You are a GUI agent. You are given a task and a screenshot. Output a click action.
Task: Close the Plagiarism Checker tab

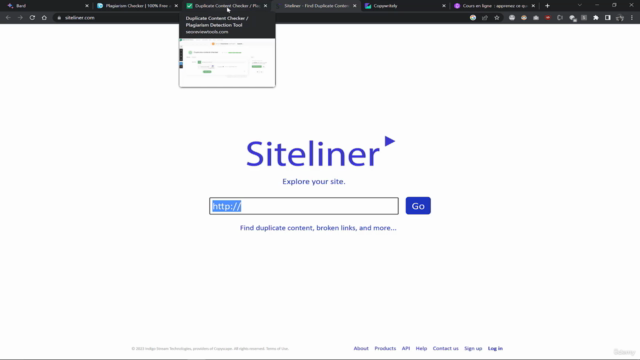[176, 6]
